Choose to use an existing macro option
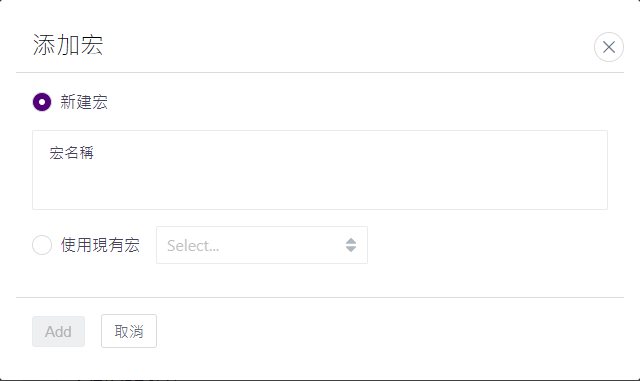The image size is (640, 381). pos(42,245)
